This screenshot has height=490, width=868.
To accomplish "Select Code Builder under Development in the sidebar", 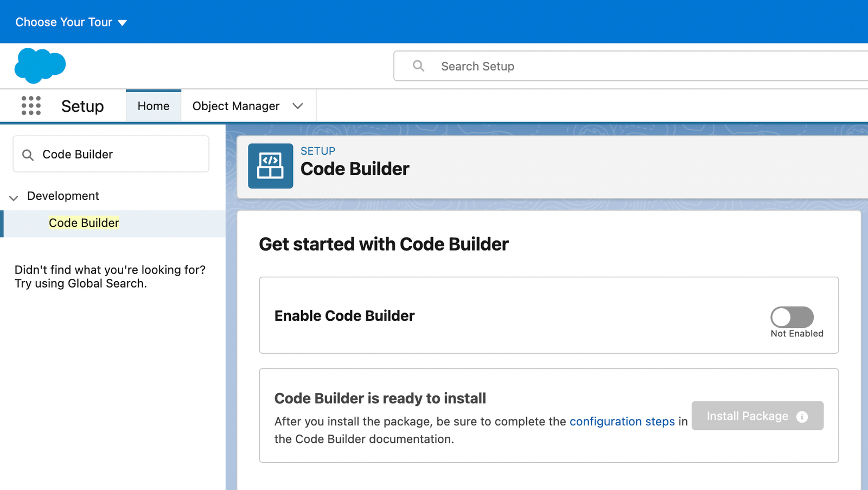I will pos(84,222).
